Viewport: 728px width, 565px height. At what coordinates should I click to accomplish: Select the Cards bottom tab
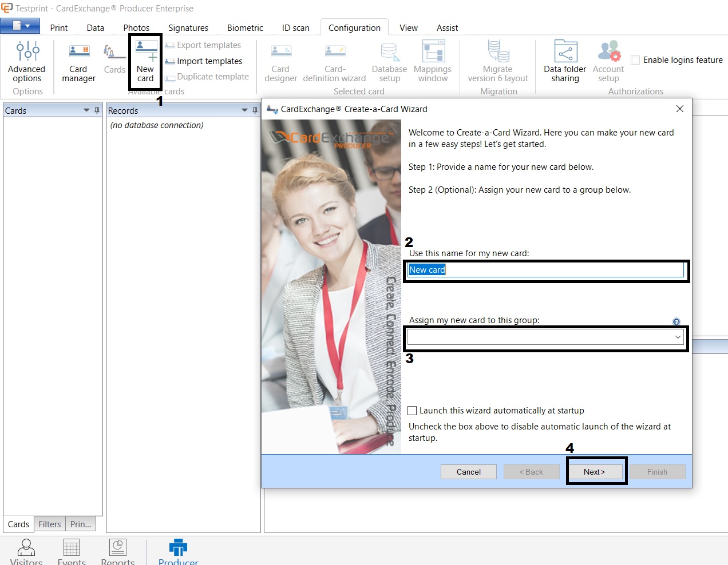[x=18, y=524]
